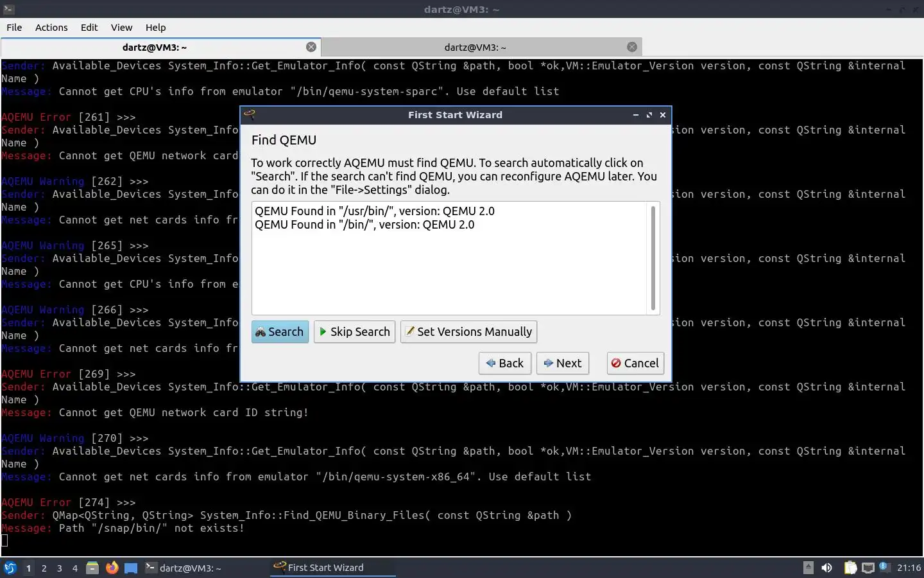Click QEMU search results scrollbar

click(653, 258)
